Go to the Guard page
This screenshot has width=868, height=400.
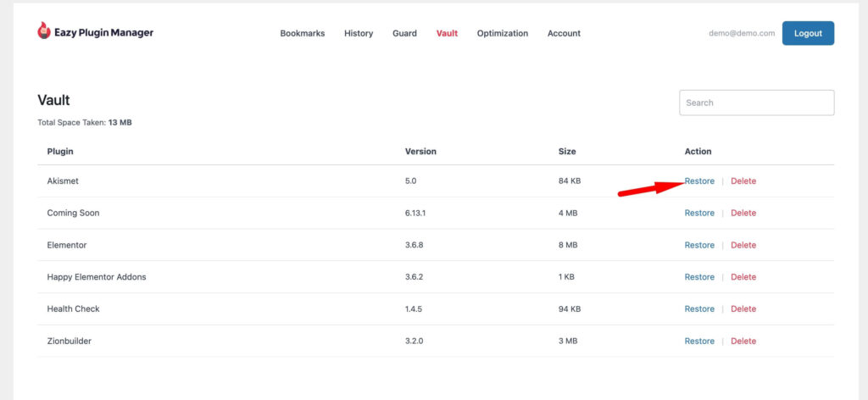point(404,33)
